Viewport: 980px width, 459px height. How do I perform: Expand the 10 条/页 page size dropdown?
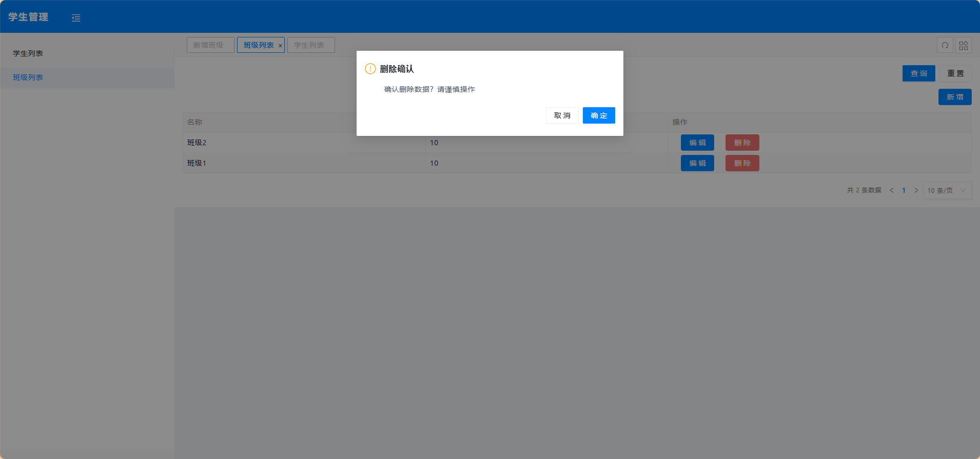[947, 190]
